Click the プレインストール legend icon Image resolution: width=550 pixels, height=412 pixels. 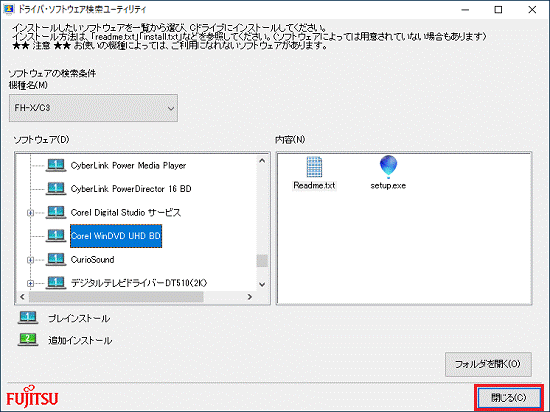(28, 318)
